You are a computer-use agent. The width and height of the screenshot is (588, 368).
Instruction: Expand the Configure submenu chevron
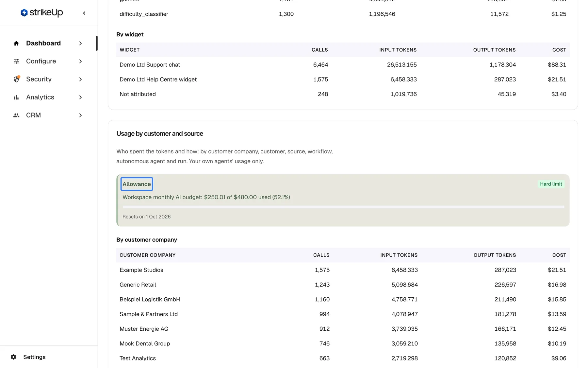[x=80, y=61]
